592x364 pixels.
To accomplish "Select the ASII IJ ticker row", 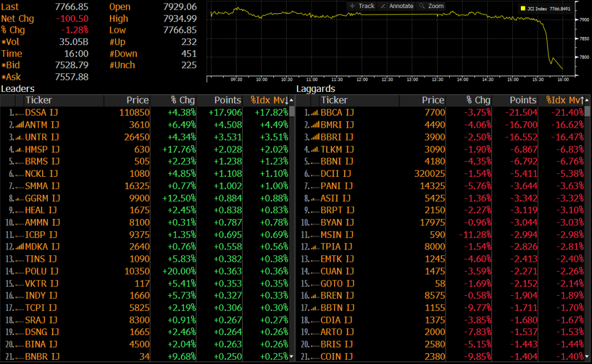I will click(440, 198).
